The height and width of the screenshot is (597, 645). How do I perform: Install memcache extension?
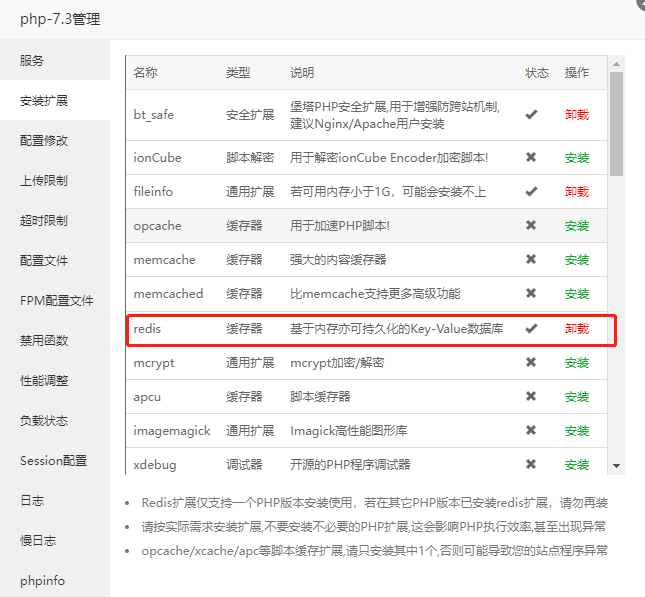(x=577, y=260)
